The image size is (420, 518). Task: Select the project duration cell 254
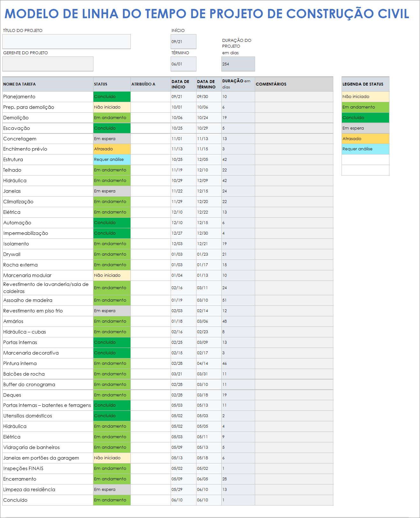tap(238, 64)
